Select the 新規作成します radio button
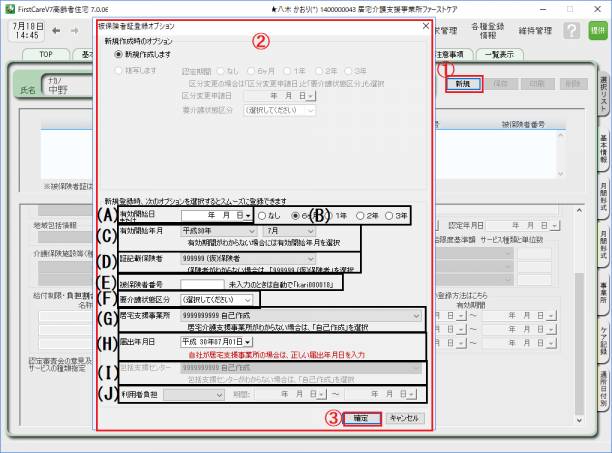 pos(120,58)
